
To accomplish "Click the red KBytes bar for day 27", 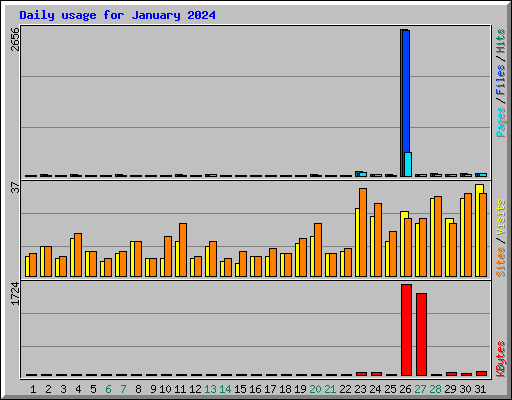I will click(421, 335).
